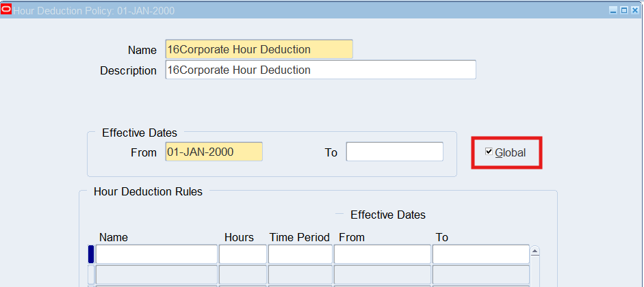Minimize the Hour Deduction Policy window
This screenshot has height=287, width=644.
tap(613, 10)
